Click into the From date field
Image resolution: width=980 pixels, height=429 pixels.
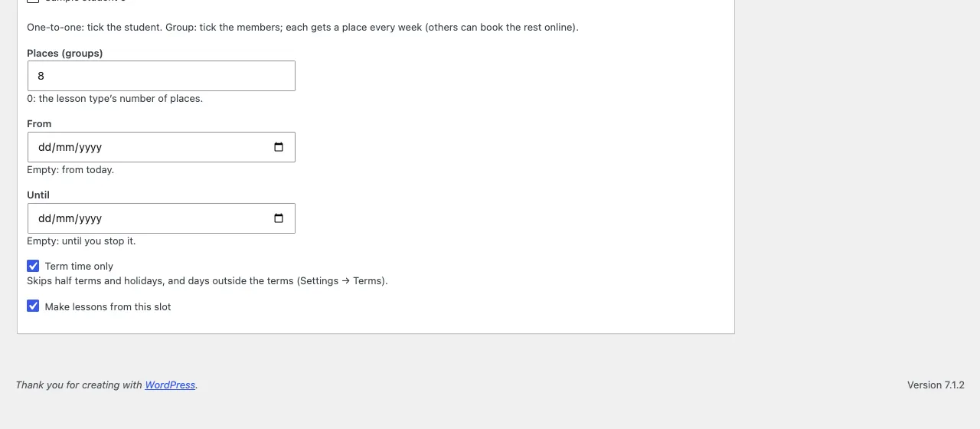coord(162,147)
